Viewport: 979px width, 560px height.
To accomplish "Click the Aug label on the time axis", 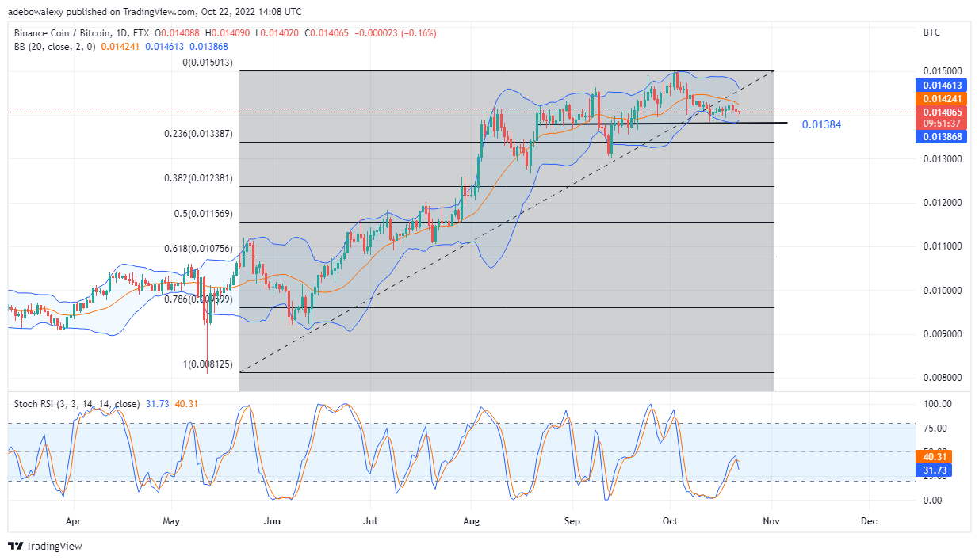I will click(472, 521).
